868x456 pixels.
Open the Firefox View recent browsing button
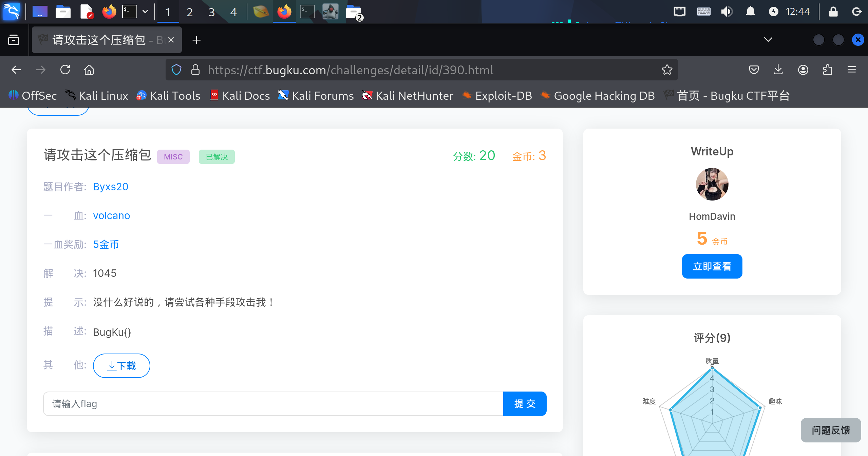click(14, 40)
